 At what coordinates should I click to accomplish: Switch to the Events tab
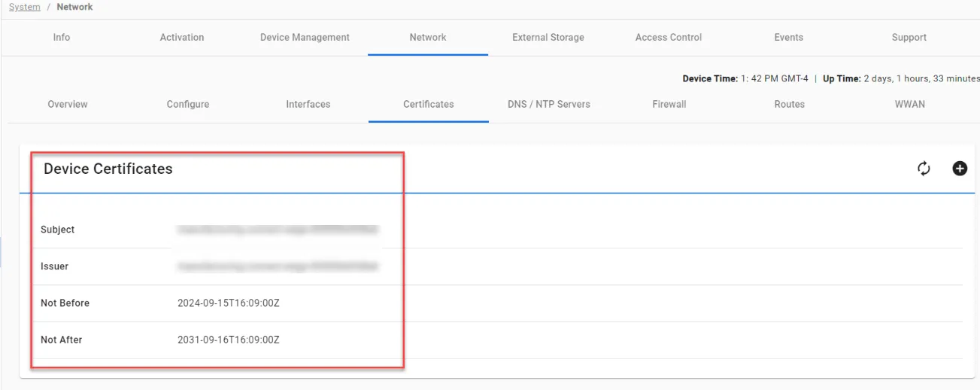coord(789,37)
